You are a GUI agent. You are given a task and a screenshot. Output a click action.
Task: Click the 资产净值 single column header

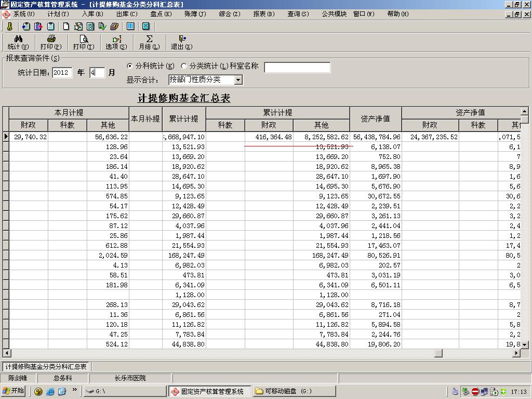[376, 119]
